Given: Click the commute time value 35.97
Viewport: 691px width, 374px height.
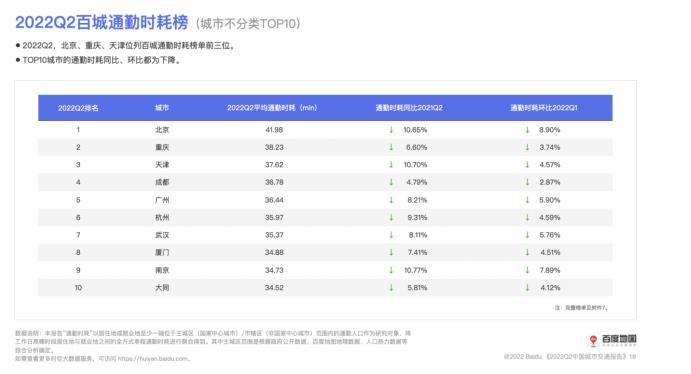Looking at the screenshot, I should click(274, 217).
